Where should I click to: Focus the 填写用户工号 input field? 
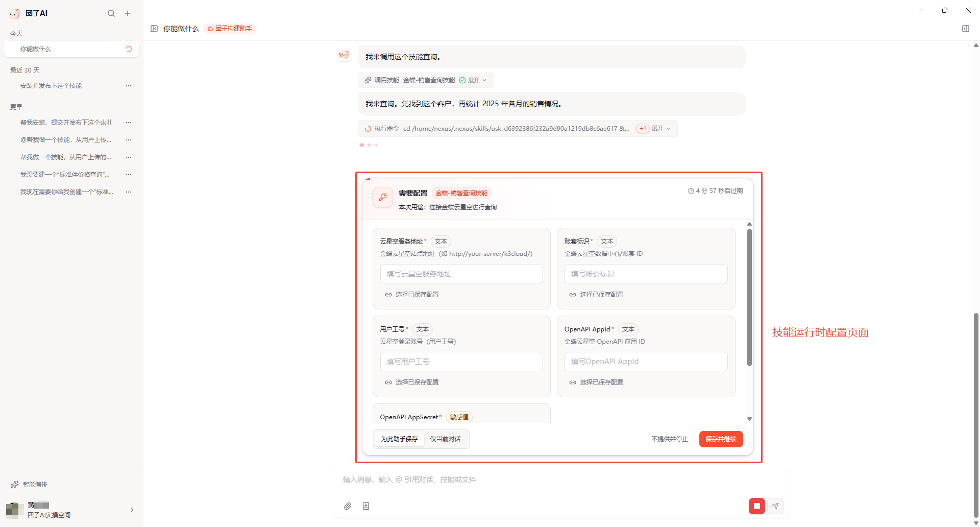click(461, 362)
